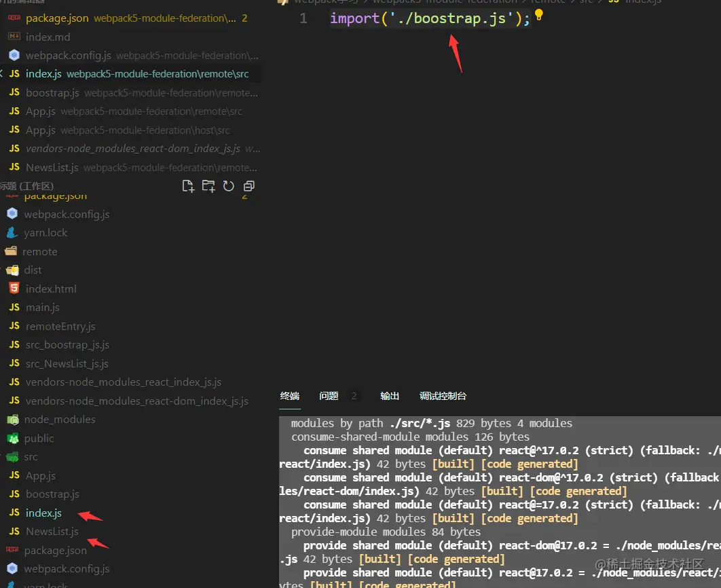Switch to the 输出 output tab
The width and height of the screenshot is (721, 588).
pyautogui.click(x=390, y=396)
